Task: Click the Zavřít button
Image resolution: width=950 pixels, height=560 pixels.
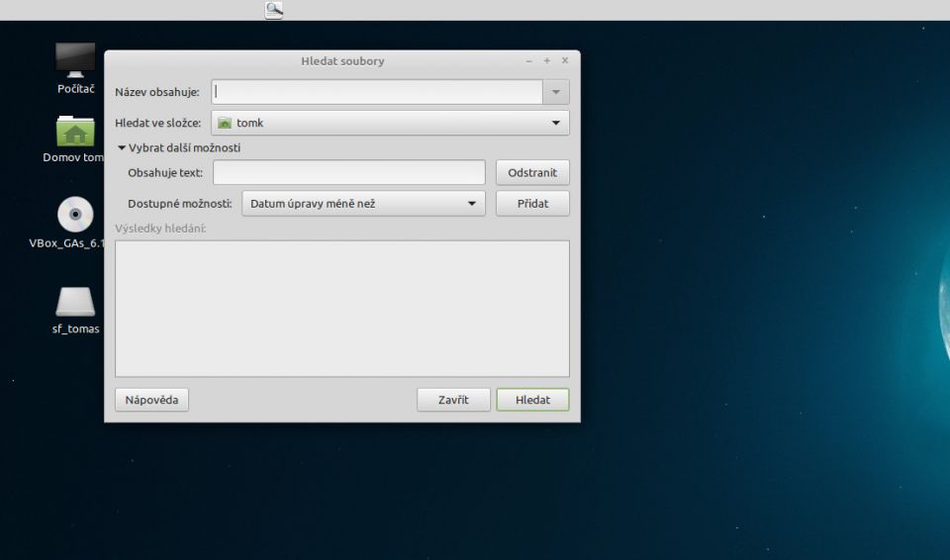Action: (453, 400)
